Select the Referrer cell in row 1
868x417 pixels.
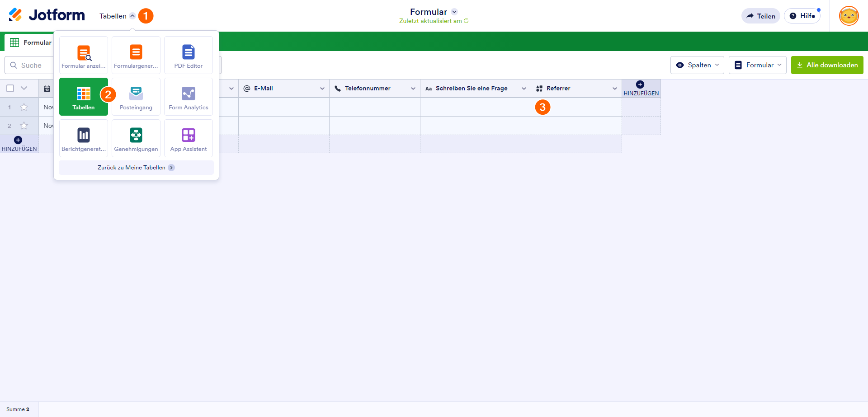point(576,107)
